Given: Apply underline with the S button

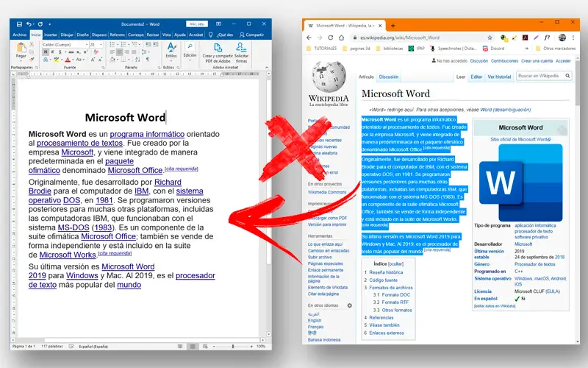Looking at the screenshot, I should 60,52.
